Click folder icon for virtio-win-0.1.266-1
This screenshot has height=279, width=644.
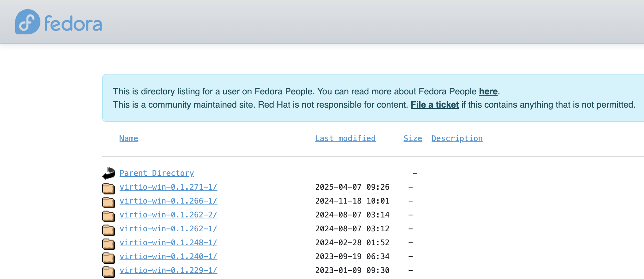tap(108, 202)
